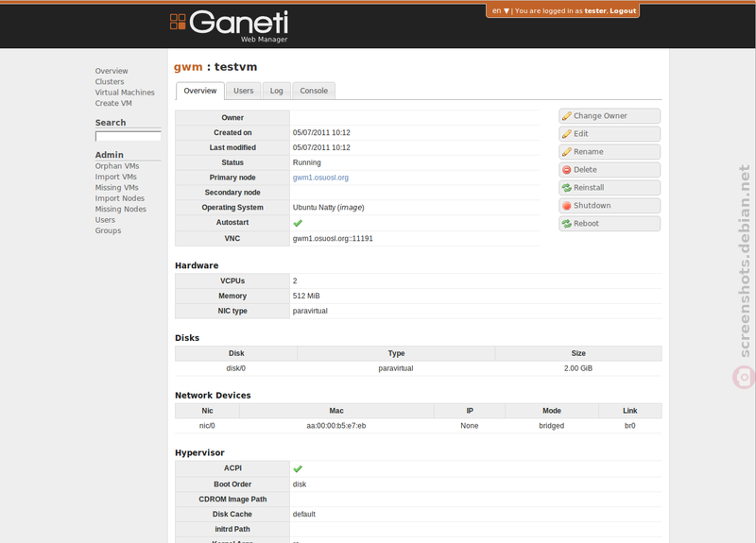Click the Change Owner button
This screenshot has height=543, width=756.
[x=610, y=116]
